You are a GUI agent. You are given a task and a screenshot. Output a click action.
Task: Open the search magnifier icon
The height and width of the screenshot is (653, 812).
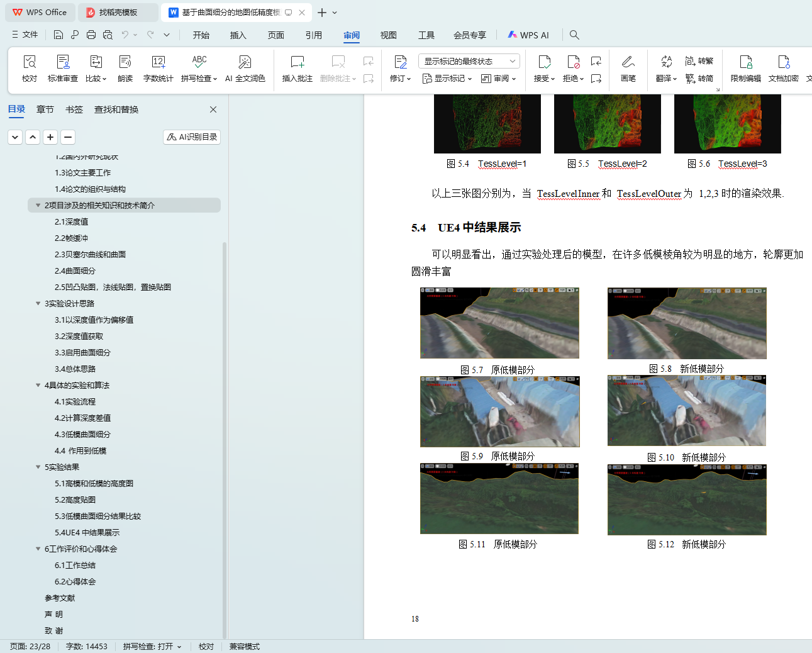click(x=574, y=35)
